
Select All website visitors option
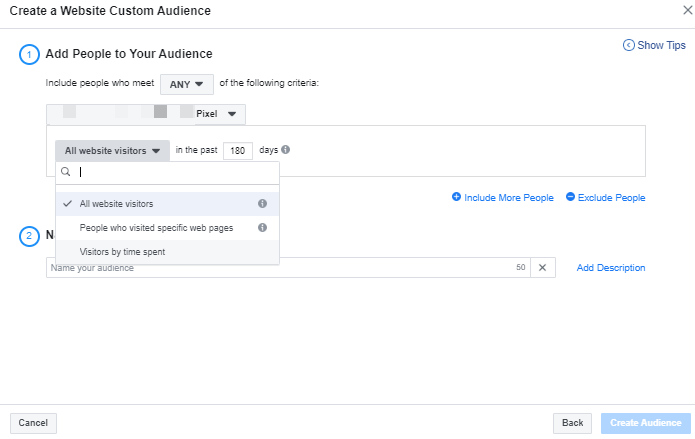pyautogui.click(x=116, y=204)
